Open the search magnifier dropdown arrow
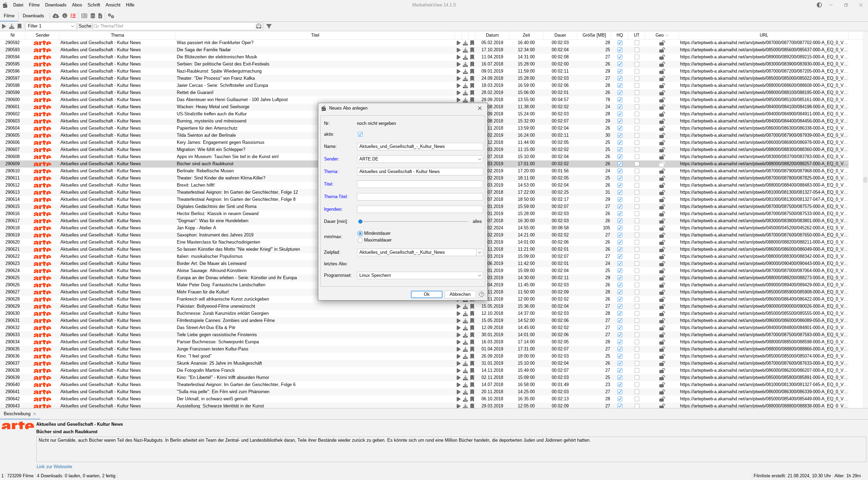 (96, 26)
